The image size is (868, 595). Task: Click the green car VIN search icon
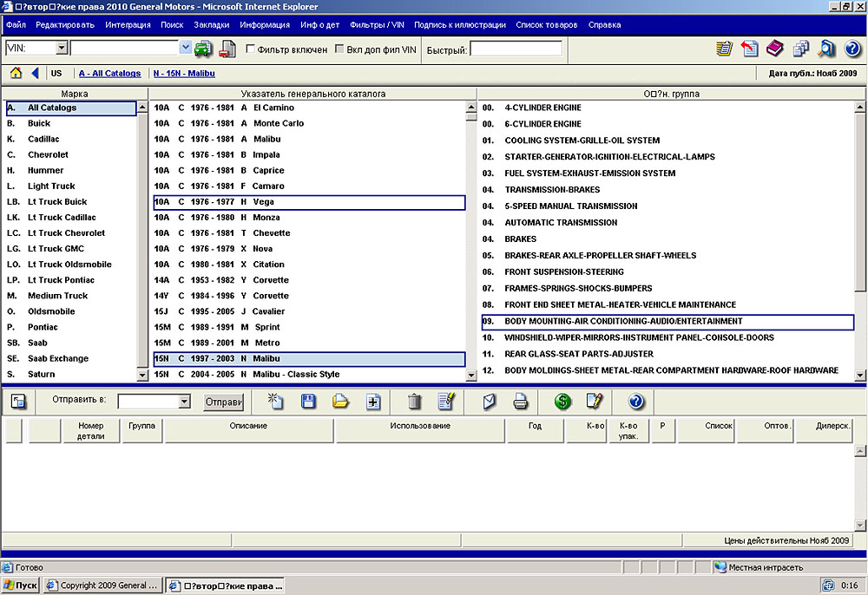pos(204,49)
